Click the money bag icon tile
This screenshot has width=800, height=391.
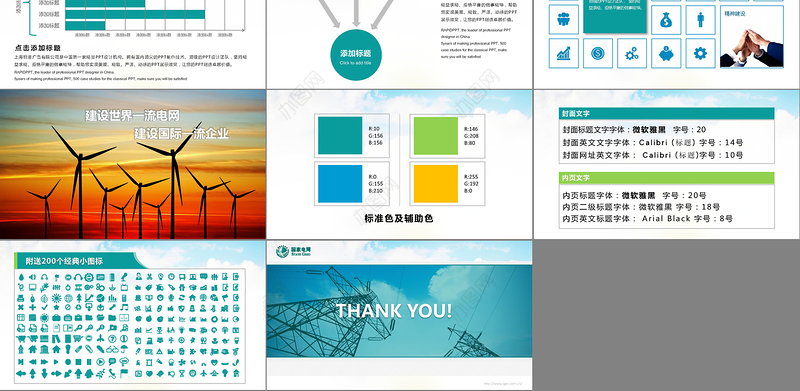666,20
